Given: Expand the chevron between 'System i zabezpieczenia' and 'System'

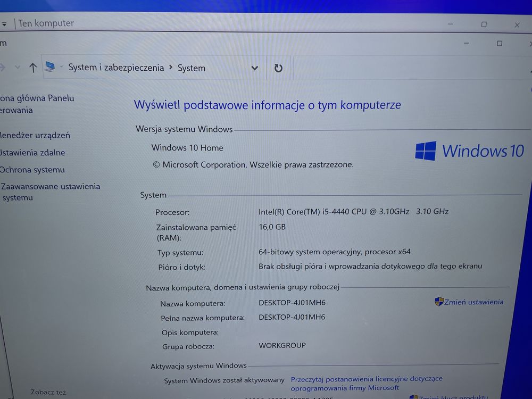Looking at the screenshot, I should point(171,68).
